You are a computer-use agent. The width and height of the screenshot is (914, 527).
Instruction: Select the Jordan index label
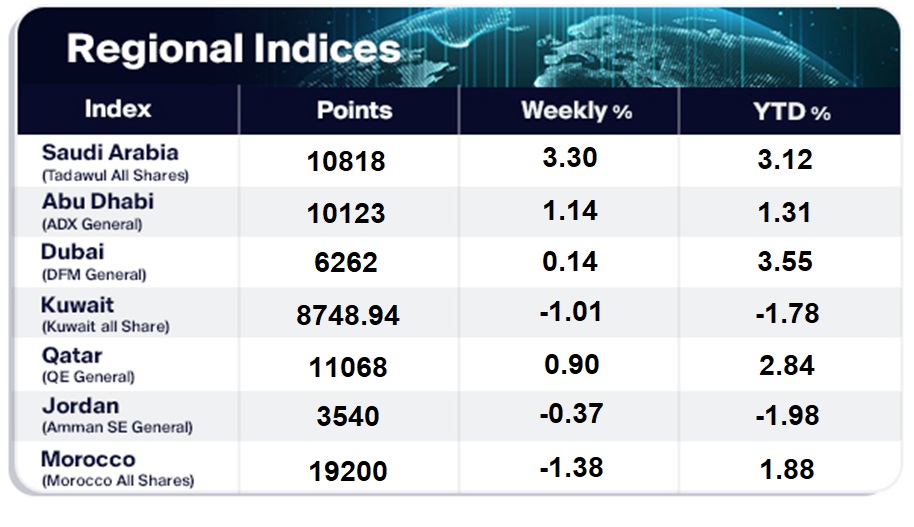[x=80, y=406]
